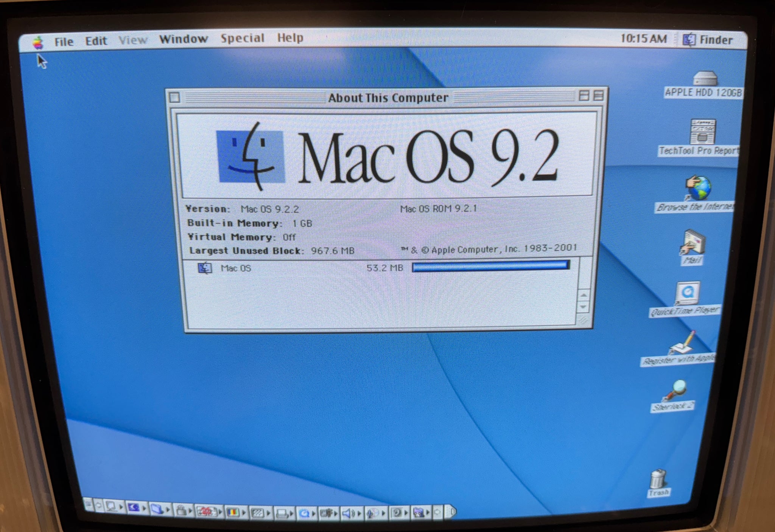The image size is (775, 532).
Task: Click the QuickTime Q Control Strip module
Action: [307, 513]
